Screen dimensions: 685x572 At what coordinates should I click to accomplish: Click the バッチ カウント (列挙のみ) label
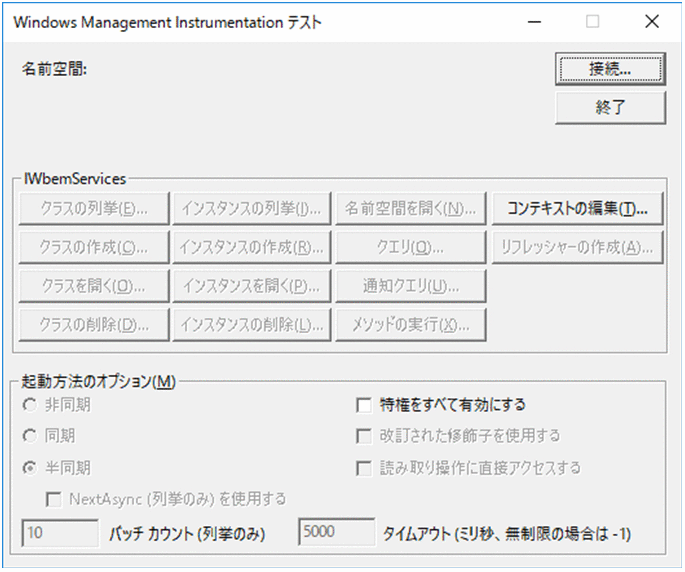[187, 534]
